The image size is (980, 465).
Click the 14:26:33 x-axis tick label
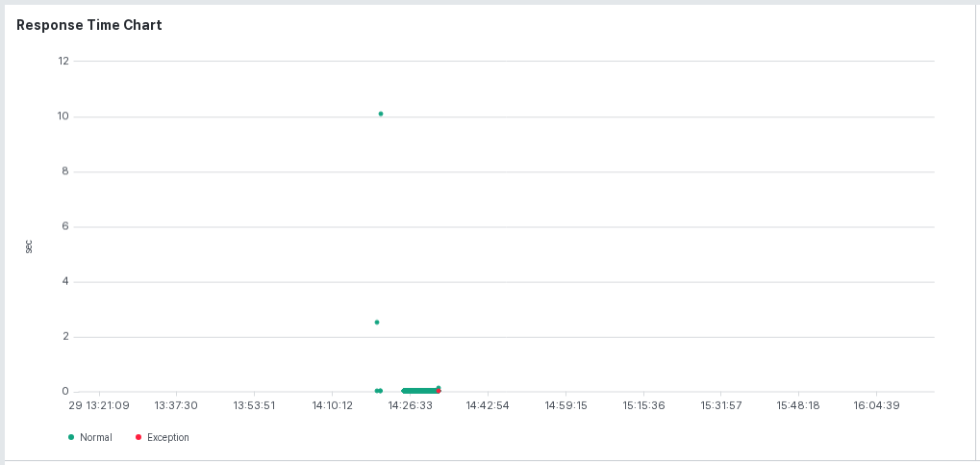410,405
